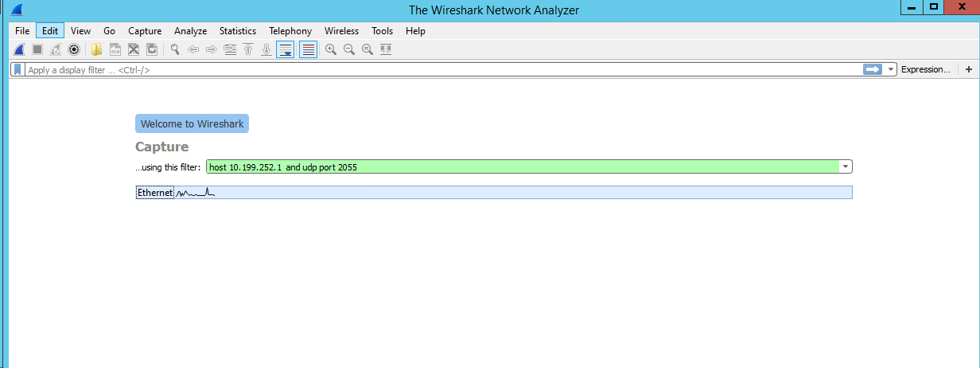The height and width of the screenshot is (368, 980).
Task: Apply display filter arrow button
Action: click(x=873, y=69)
